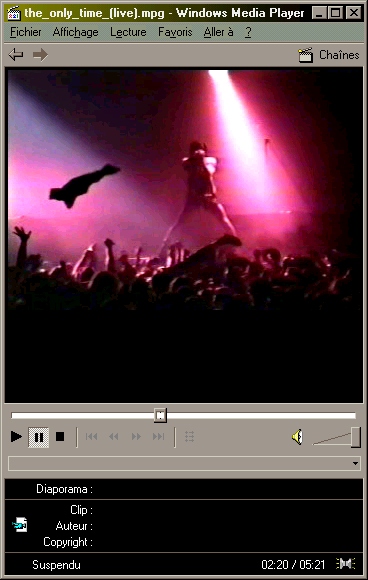Open the Favoris menu
The width and height of the screenshot is (368, 580).
coord(175,32)
